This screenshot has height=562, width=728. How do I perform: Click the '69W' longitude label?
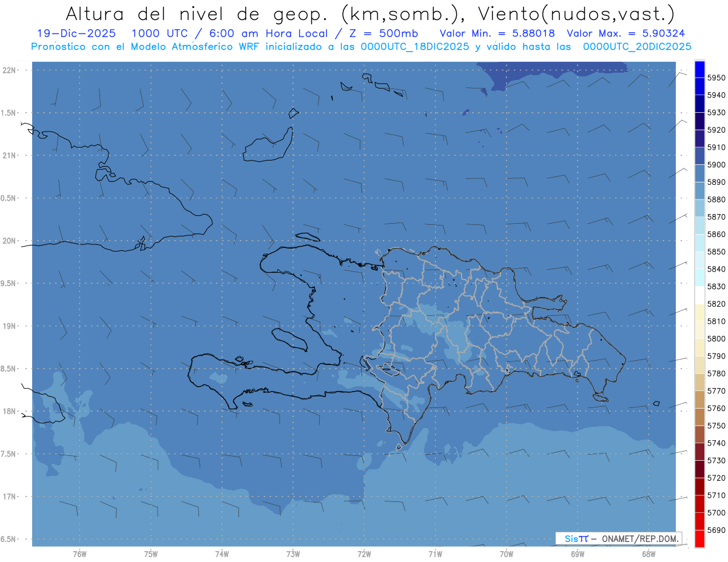pyautogui.click(x=578, y=554)
